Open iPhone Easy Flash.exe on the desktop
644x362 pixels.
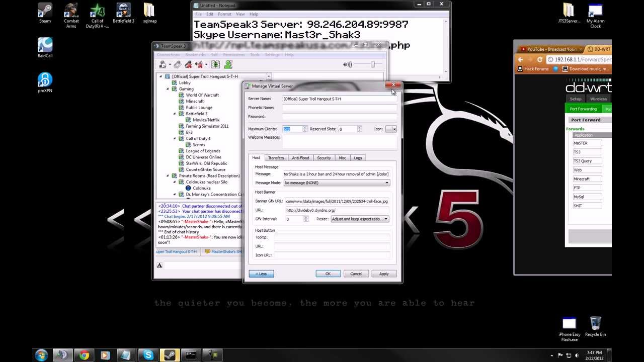(x=569, y=329)
